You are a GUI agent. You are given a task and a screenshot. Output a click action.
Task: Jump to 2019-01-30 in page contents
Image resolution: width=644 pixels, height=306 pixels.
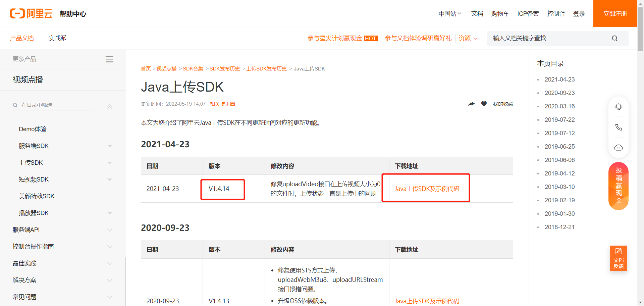click(559, 214)
